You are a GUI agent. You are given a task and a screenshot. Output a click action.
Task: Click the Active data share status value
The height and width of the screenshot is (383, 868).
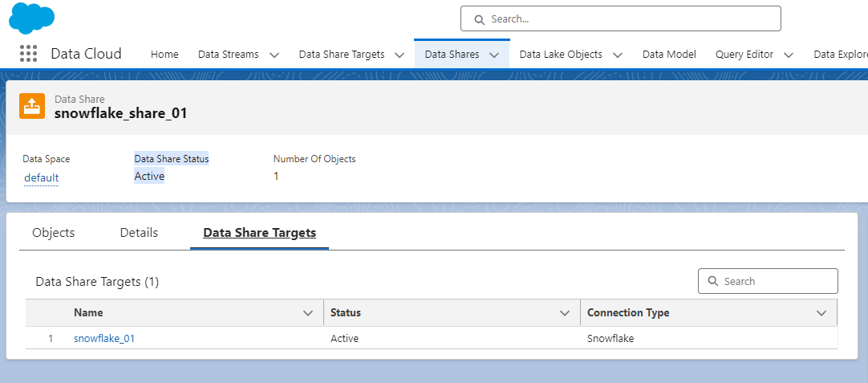click(x=149, y=177)
